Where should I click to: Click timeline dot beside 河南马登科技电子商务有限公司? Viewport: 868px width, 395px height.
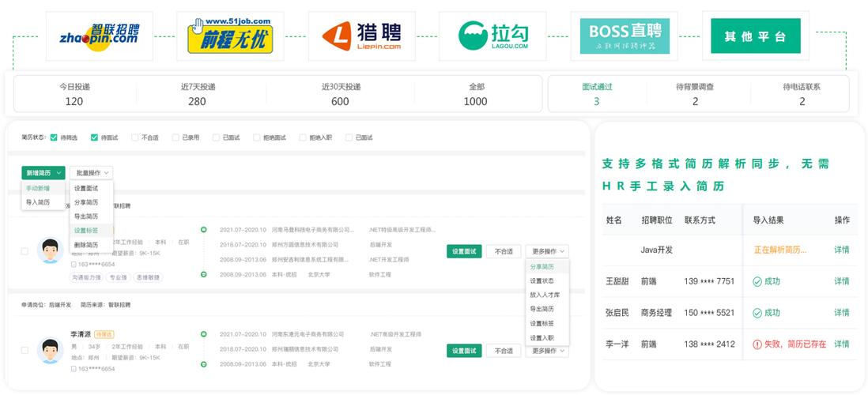click(204, 229)
